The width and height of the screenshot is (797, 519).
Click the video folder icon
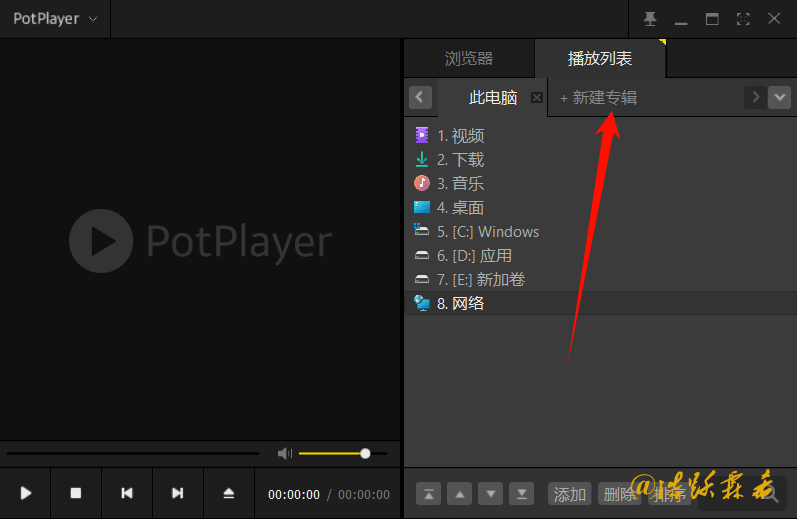pos(422,135)
